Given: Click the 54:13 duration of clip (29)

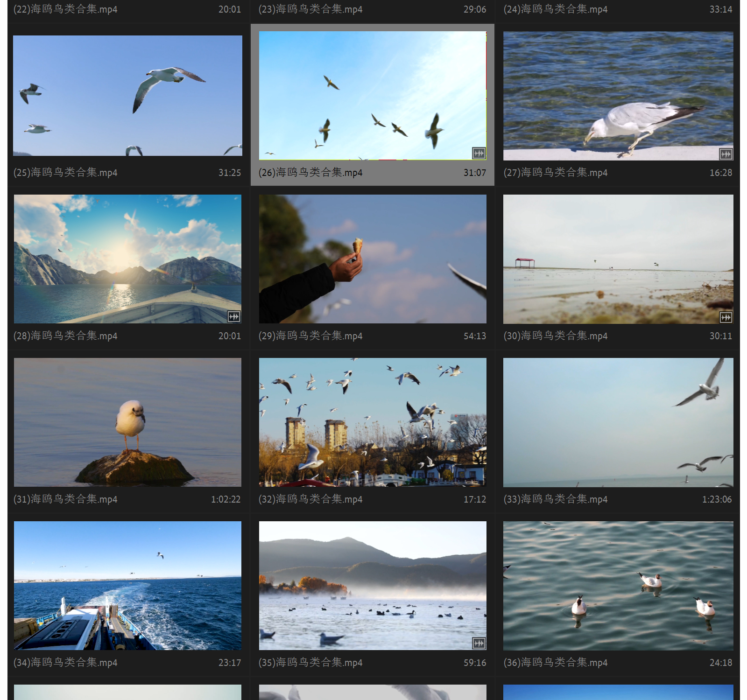Looking at the screenshot, I should (475, 336).
